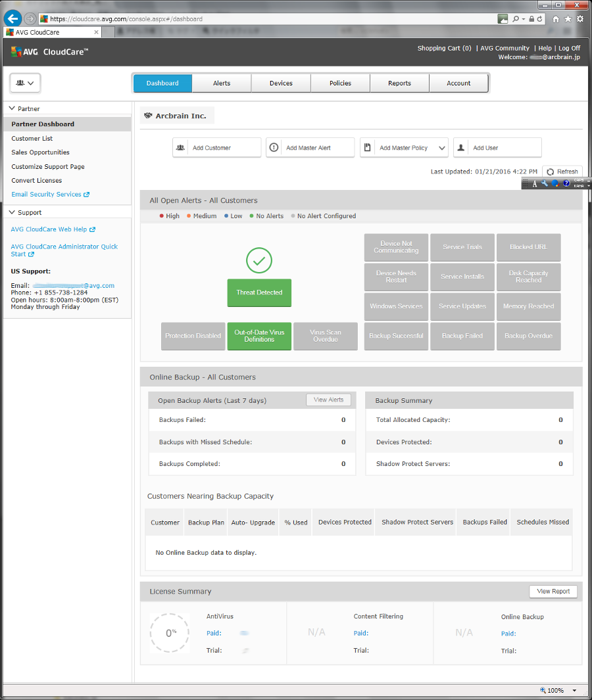Viewport: 592px width, 700px height.
Task: Toggle CAPS on the IME language bar
Action: (x=579, y=180)
